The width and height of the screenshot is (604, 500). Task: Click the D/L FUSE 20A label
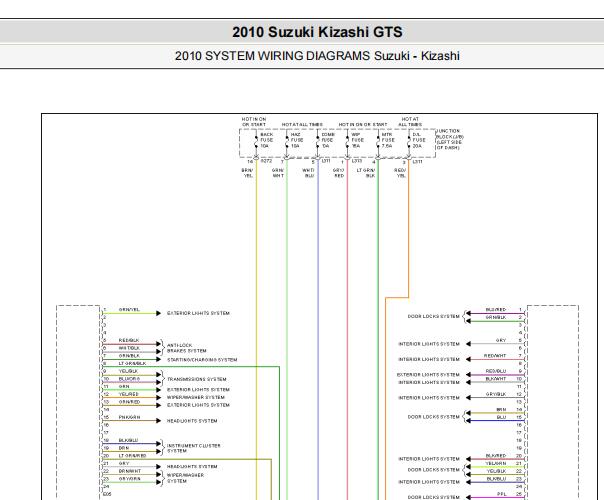(419, 141)
